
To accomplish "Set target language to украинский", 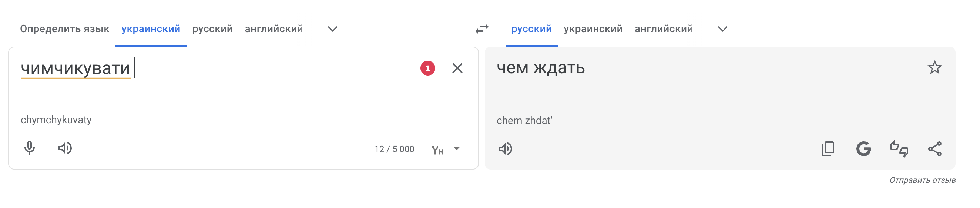I will pyautogui.click(x=593, y=29).
